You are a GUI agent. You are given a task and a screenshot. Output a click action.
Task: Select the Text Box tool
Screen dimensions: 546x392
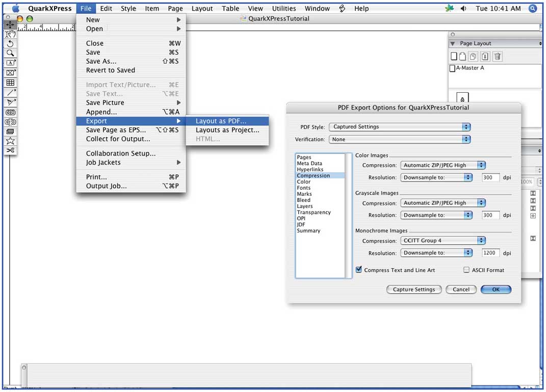point(10,63)
